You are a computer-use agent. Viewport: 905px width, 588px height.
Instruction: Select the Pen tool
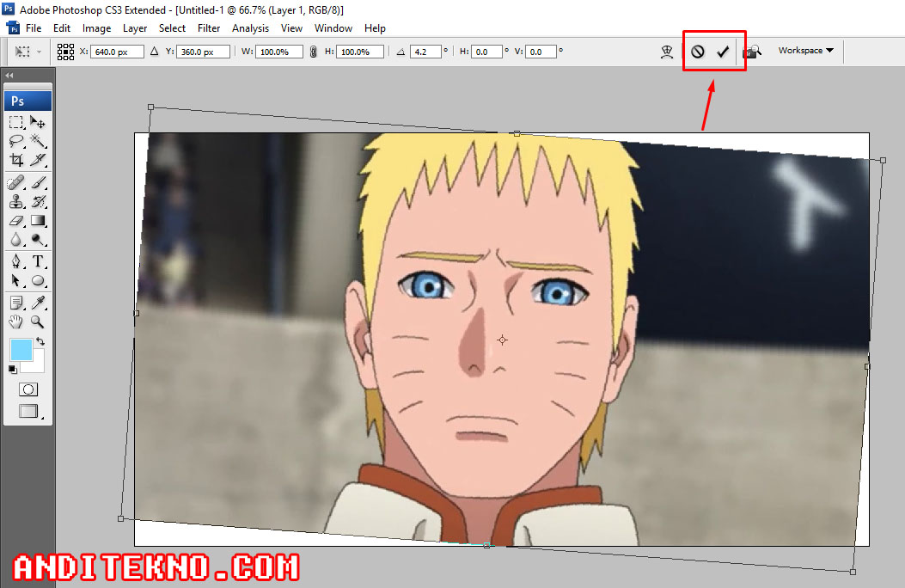[x=16, y=261]
